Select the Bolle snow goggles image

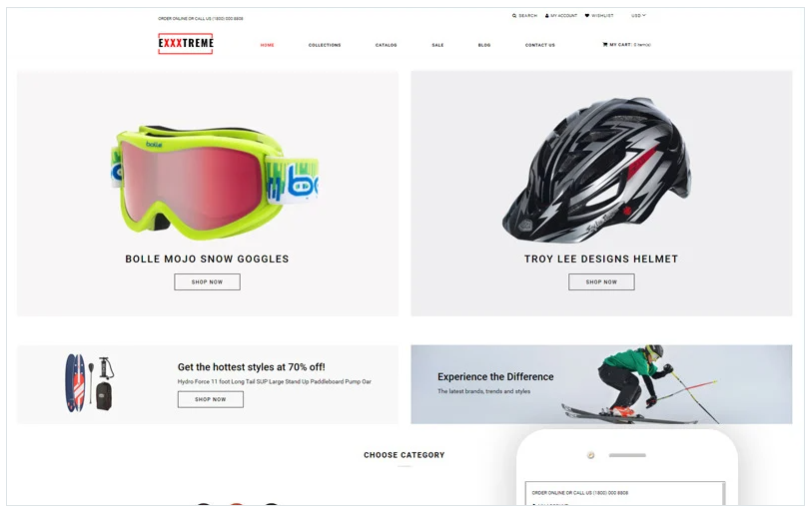215,183
